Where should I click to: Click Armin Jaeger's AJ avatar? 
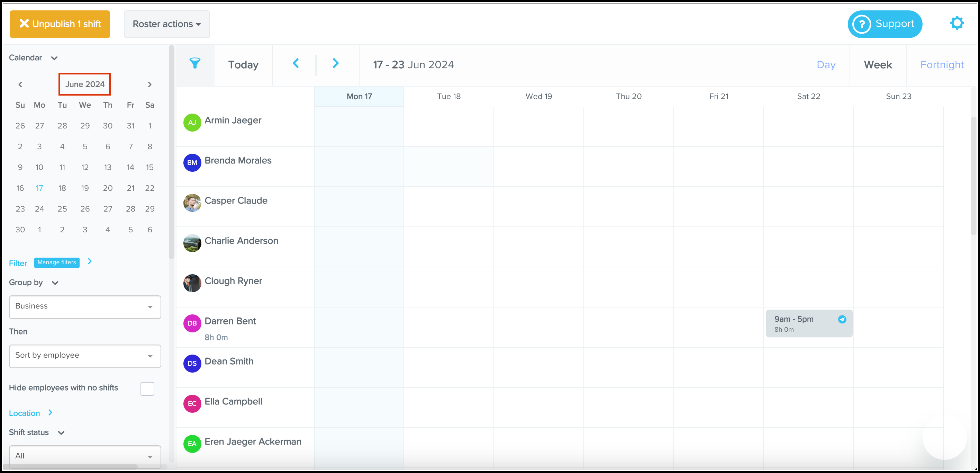[192, 123]
